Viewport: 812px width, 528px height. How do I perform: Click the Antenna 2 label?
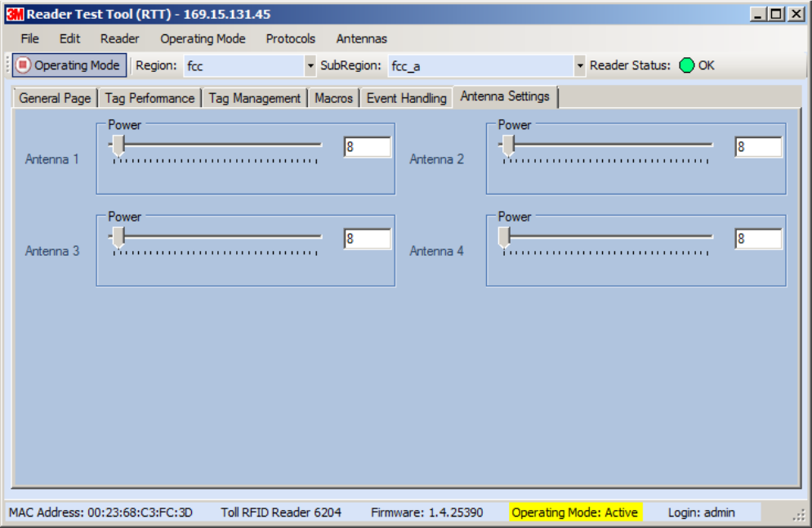[x=436, y=159]
